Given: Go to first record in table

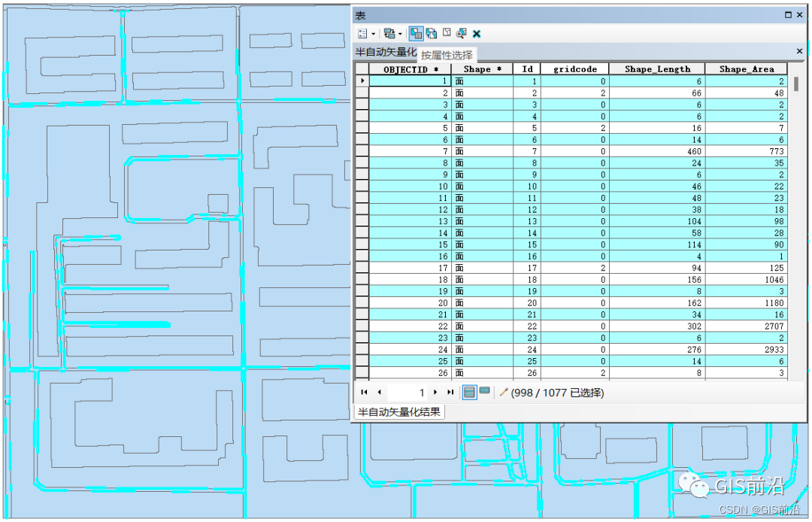Looking at the screenshot, I should coord(364,392).
